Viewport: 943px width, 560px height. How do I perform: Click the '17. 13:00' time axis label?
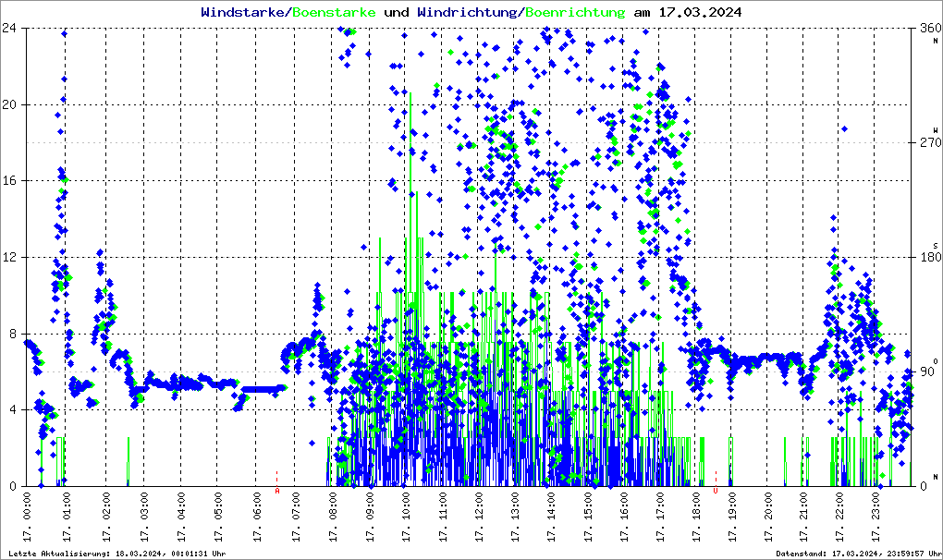click(515, 517)
